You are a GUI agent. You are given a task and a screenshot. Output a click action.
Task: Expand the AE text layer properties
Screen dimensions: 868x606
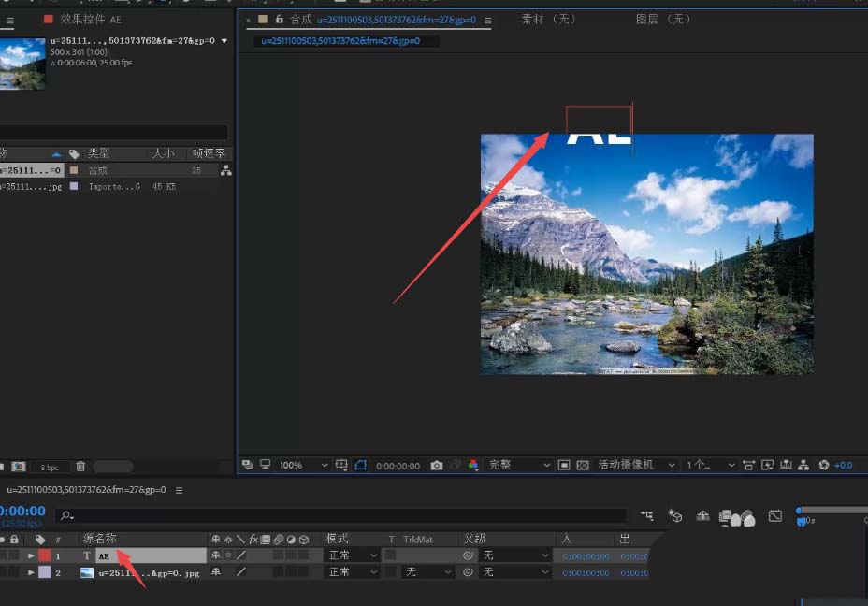[31, 555]
